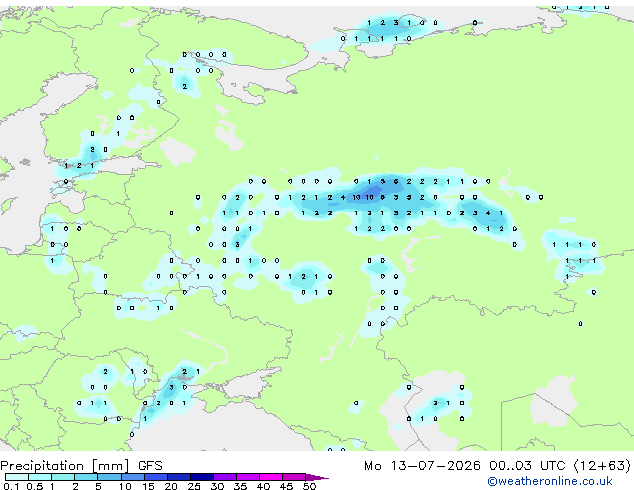The width and height of the screenshot is (634, 490).
Task: Click the "(12+63)" model run offset text
Action: [x=602, y=466]
